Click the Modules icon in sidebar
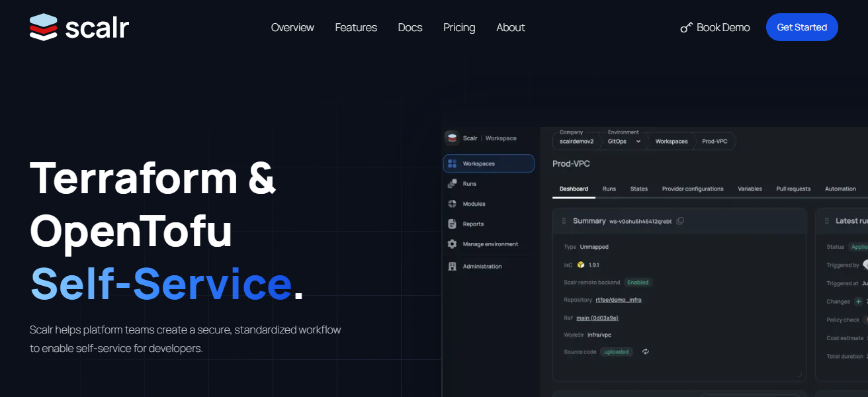The width and height of the screenshot is (868, 397). click(x=453, y=204)
